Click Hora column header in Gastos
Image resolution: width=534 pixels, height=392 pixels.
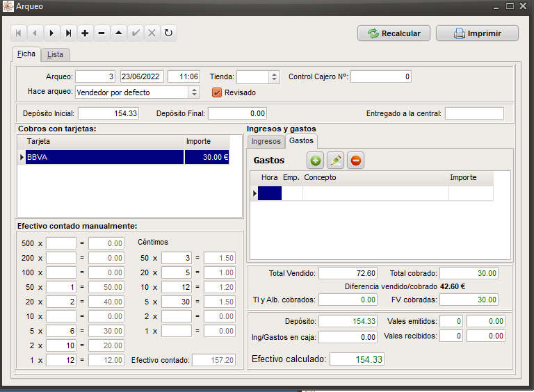point(269,177)
